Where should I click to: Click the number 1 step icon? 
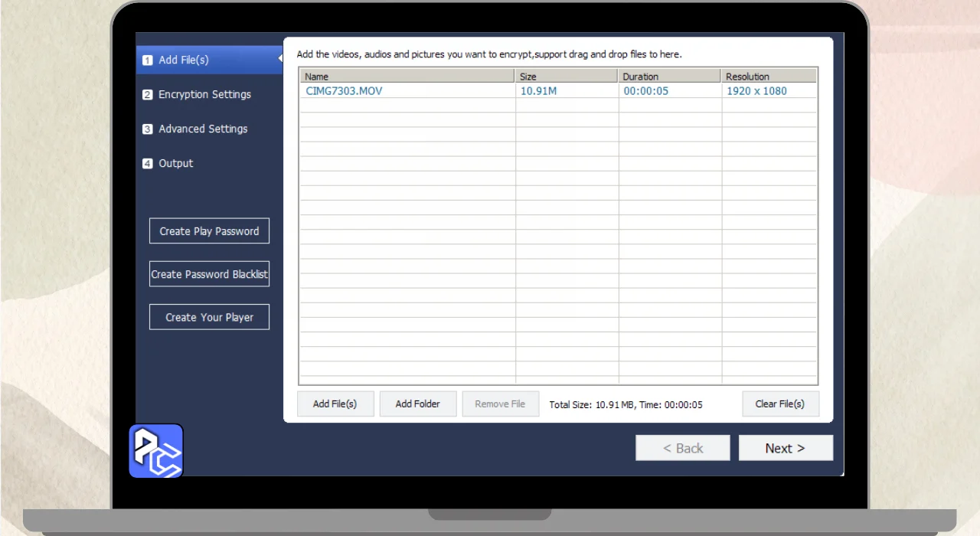pos(147,60)
